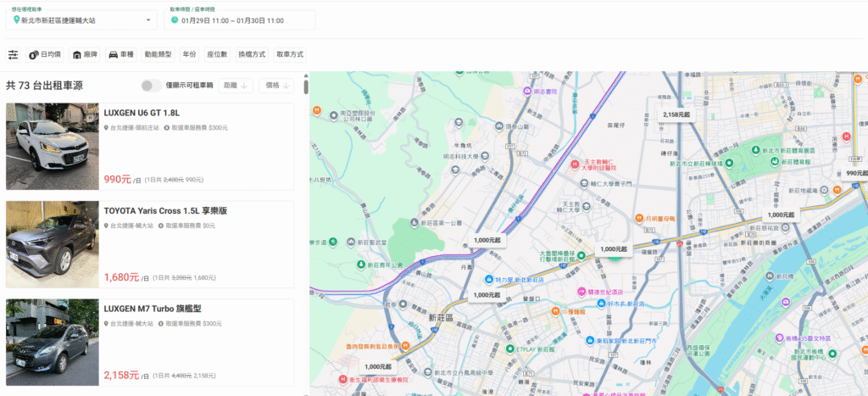Click the 車種 car icon filter
Screen dimensions: 868x396
(x=112, y=54)
